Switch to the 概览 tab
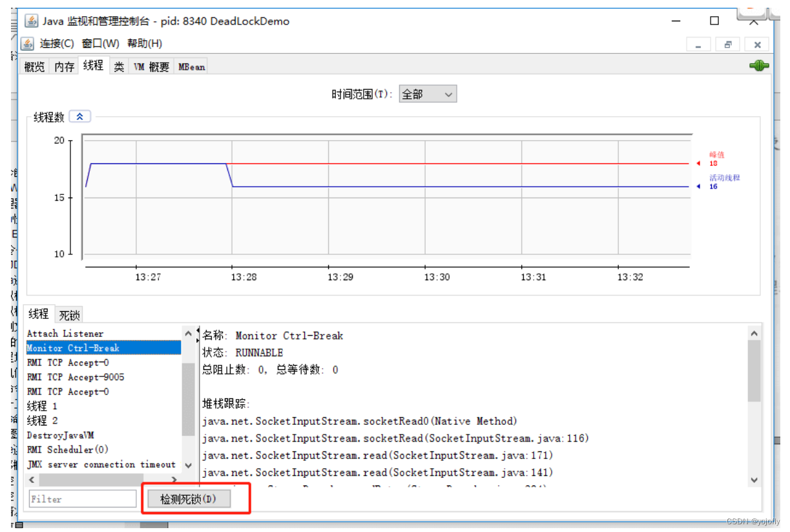Image resolution: width=790 pixels, height=532 pixels. (35, 66)
